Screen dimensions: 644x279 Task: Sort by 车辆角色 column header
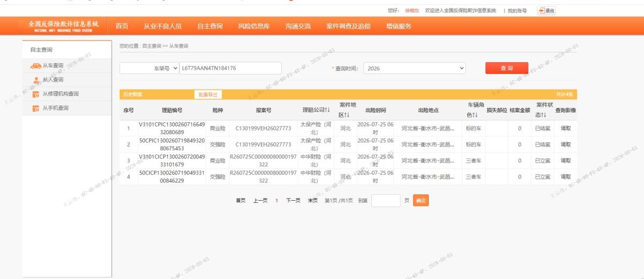[474, 110]
